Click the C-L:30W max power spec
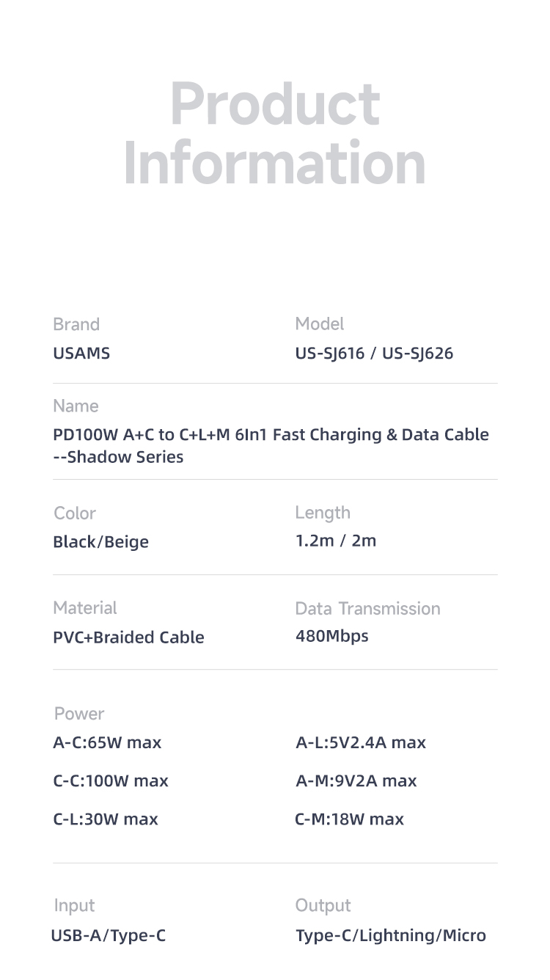The width and height of the screenshot is (550, 980). coord(106,819)
